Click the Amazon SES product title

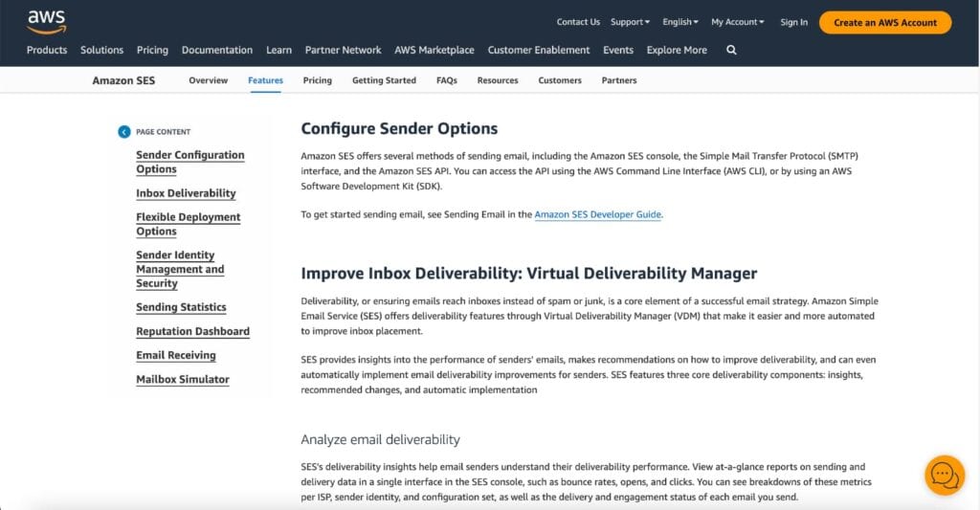tap(123, 80)
